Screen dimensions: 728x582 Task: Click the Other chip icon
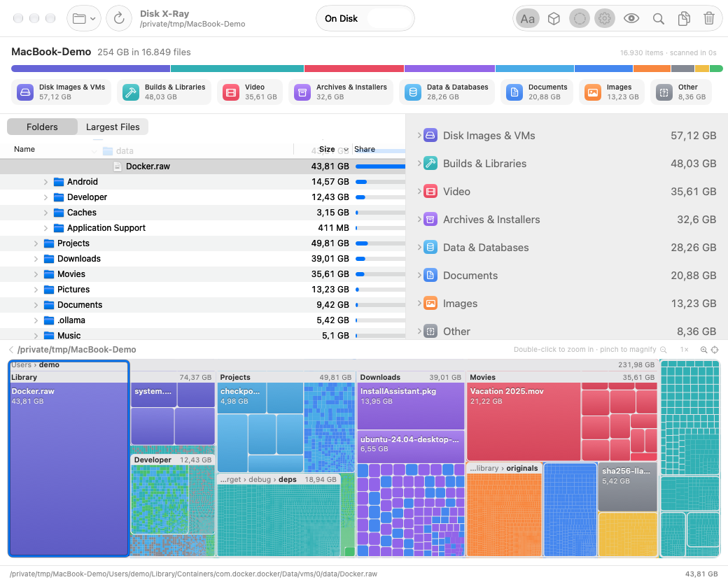point(664,92)
